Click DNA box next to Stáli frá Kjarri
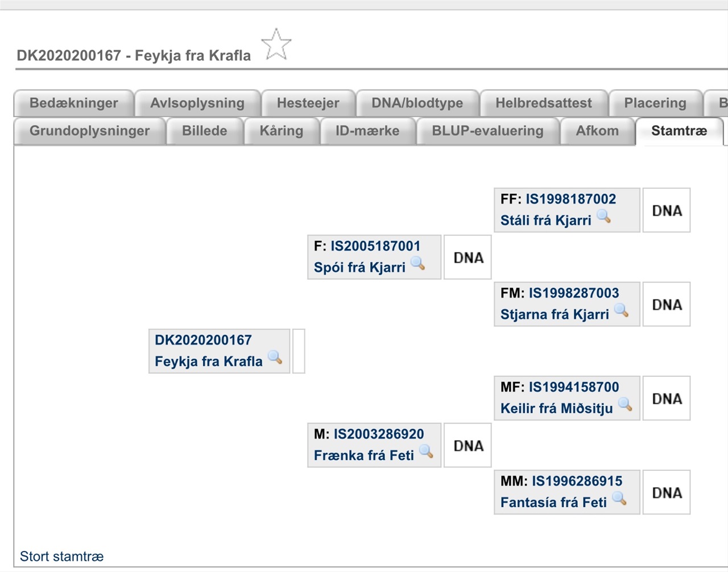 pyautogui.click(x=667, y=210)
